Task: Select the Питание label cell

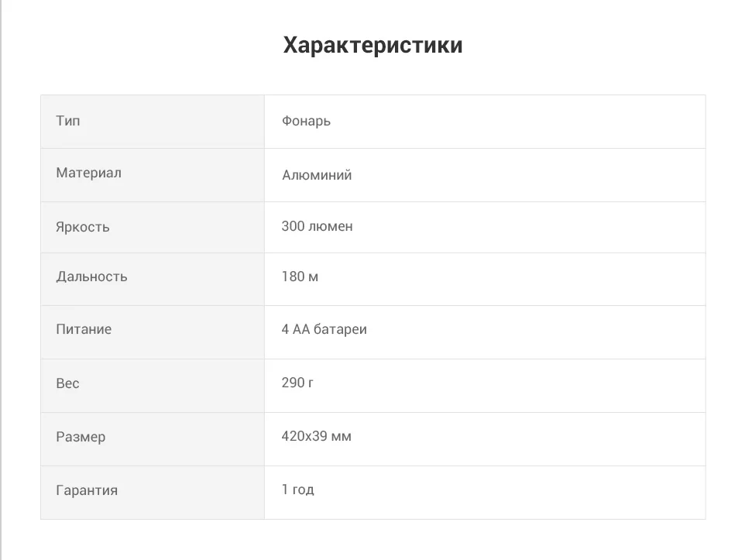Action: pos(153,332)
